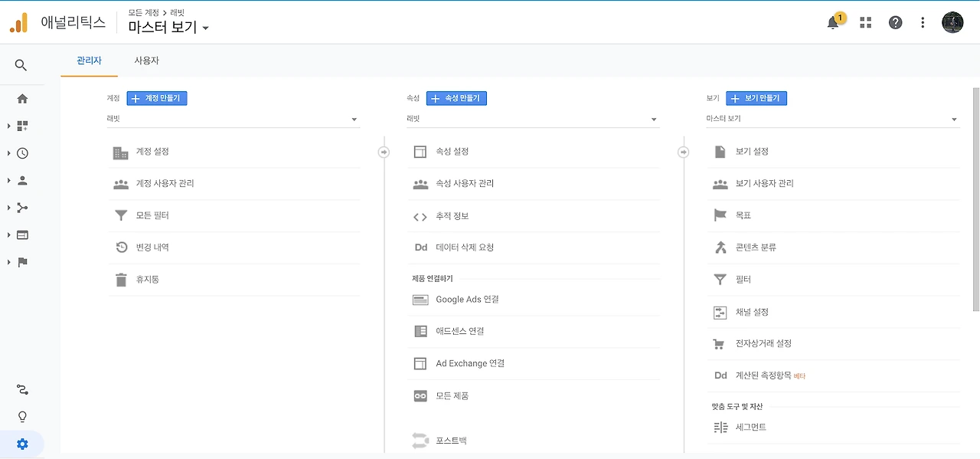Screen dimensions: 980x459
Task: Open the Google apps grid icon
Action: pyautogui.click(x=866, y=23)
